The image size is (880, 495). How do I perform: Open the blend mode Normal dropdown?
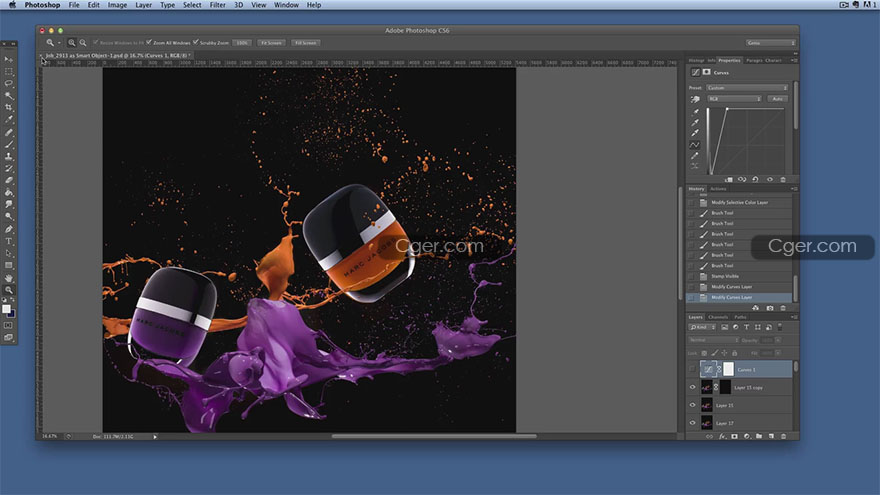(714, 340)
